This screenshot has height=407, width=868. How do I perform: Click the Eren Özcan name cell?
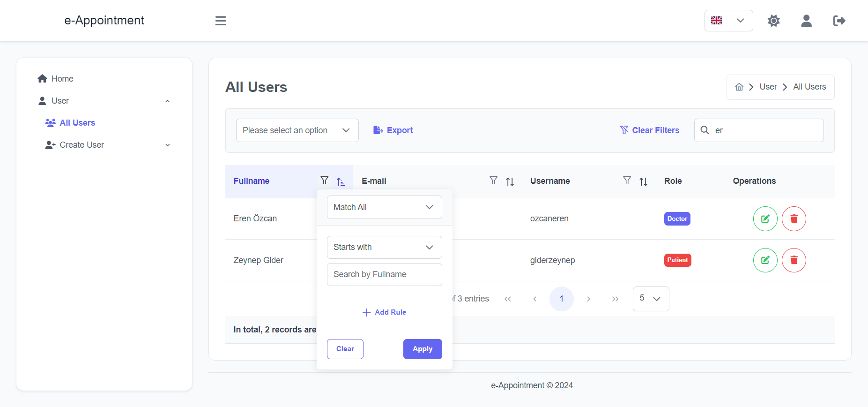(x=255, y=219)
